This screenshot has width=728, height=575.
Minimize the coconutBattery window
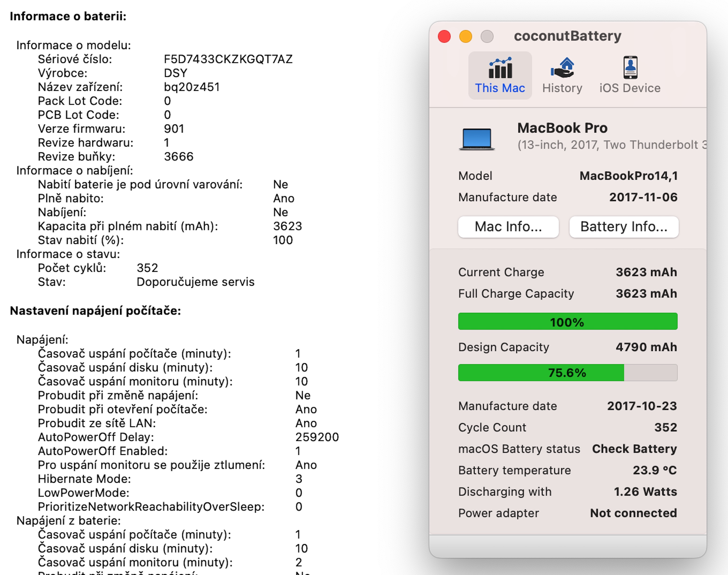click(465, 36)
